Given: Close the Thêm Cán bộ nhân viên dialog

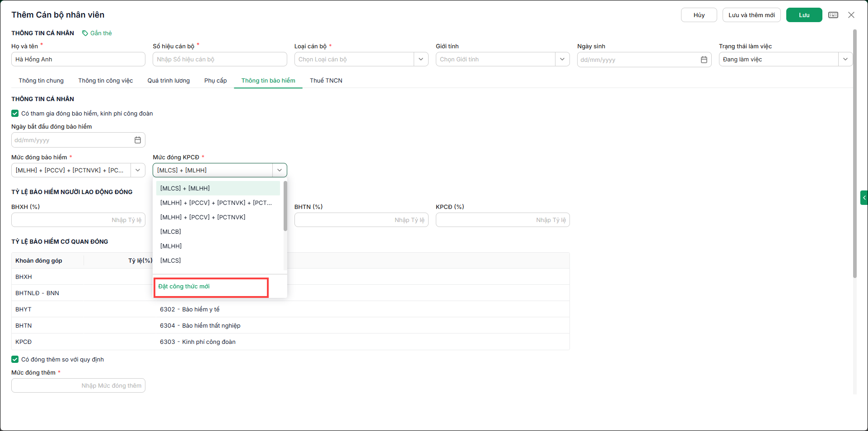Looking at the screenshot, I should click(851, 15).
